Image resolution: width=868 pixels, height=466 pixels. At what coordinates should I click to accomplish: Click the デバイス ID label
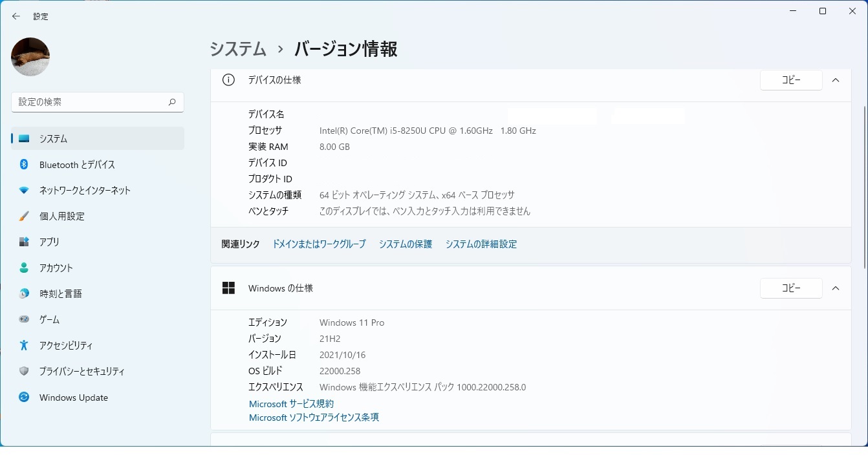pyautogui.click(x=268, y=163)
